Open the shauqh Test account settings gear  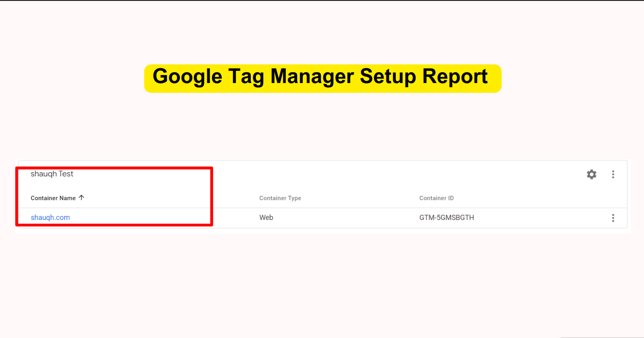tap(591, 174)
